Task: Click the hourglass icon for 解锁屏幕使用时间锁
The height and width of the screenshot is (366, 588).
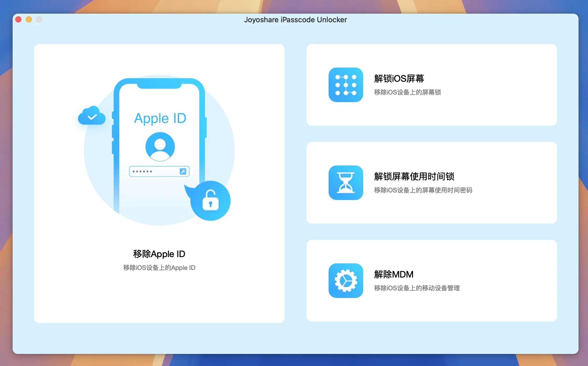Action: click(346, 183)
